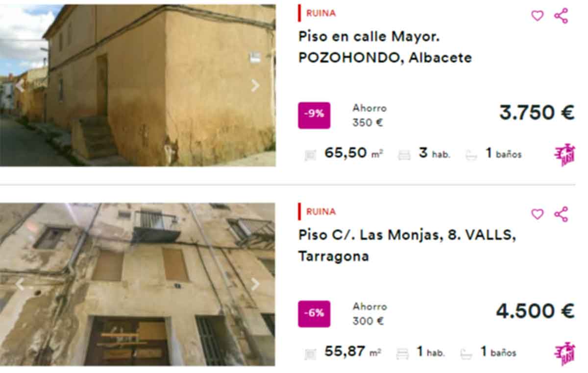
Task: Click the 4.500 € price
Action: [x=535, y=311]
